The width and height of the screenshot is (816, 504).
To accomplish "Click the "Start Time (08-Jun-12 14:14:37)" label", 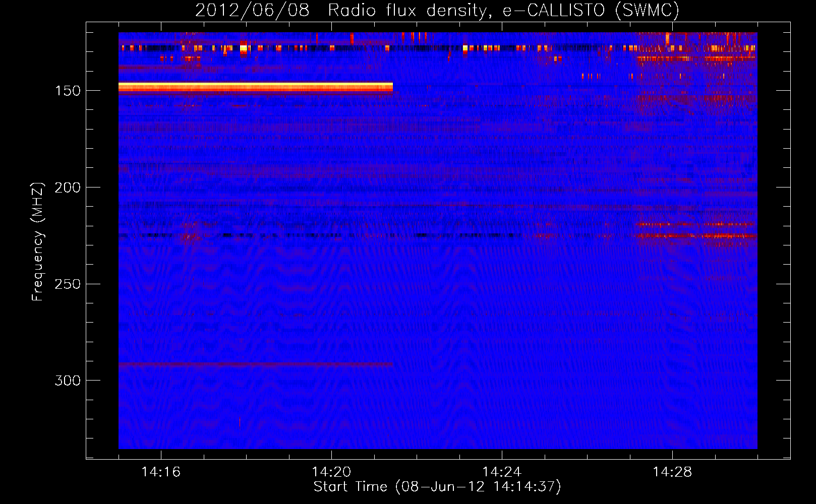I will click(437, 487).
